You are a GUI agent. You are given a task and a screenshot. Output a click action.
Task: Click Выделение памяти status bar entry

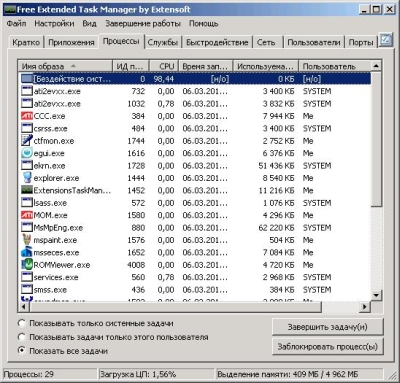coord(299,374)
